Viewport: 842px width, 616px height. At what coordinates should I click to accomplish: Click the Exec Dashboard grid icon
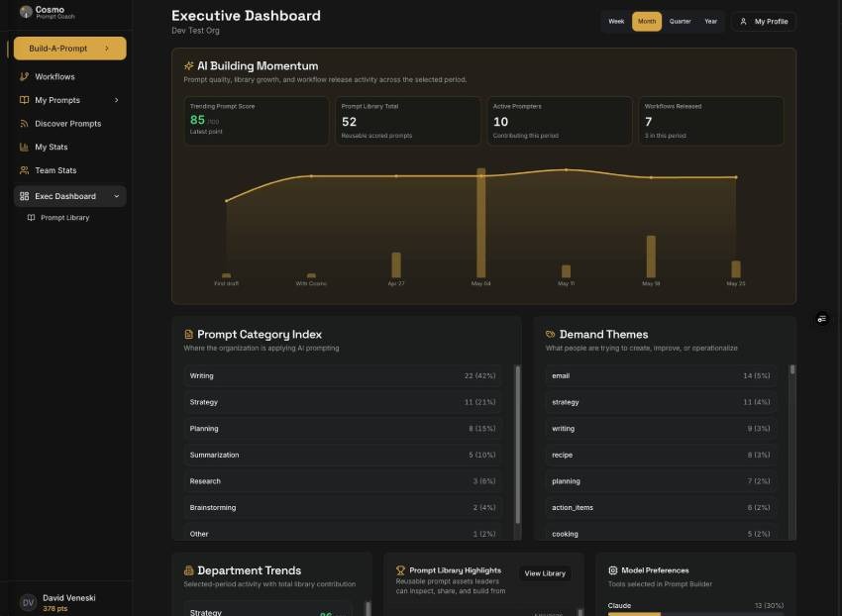[24, 196]
